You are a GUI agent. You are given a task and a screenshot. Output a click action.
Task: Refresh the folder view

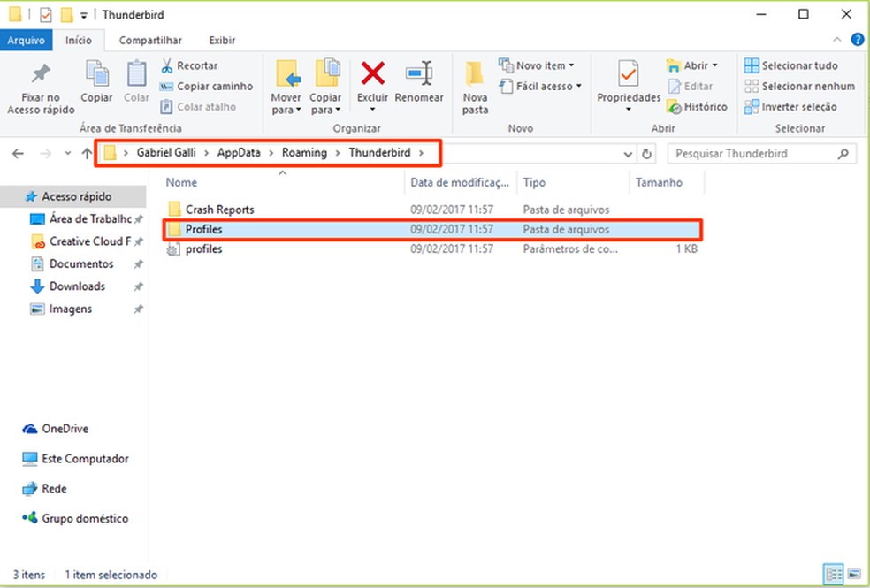(646, 154)
